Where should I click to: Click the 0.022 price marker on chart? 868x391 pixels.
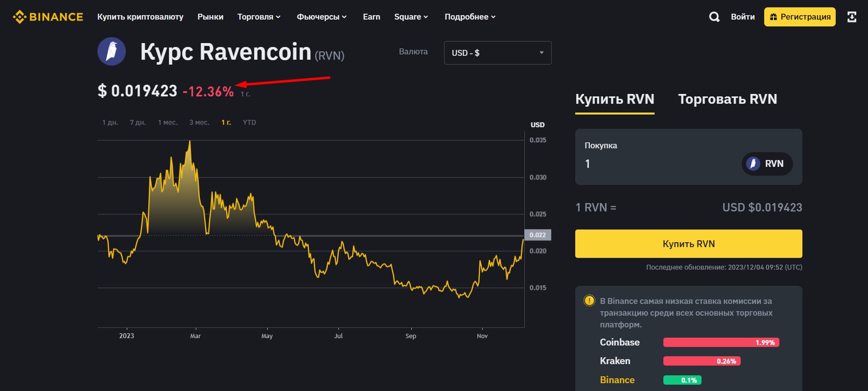tap(538, 235)
